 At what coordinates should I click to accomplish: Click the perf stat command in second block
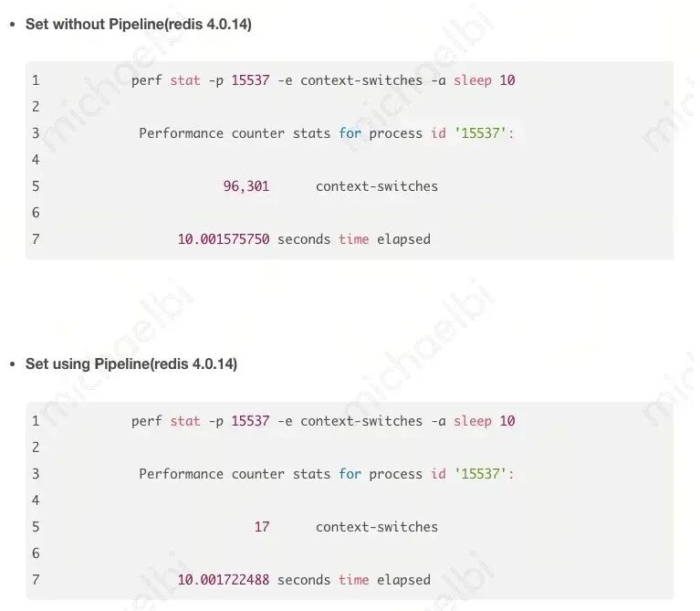click(x=323, y=421)
